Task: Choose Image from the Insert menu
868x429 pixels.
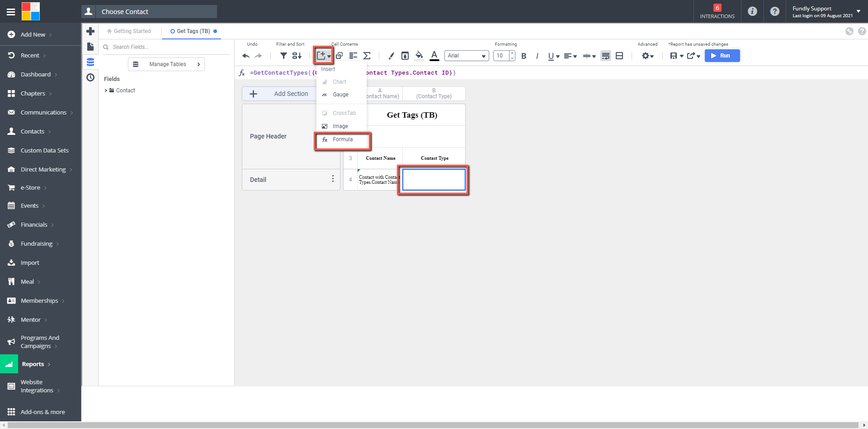Action: pos(341,126)
